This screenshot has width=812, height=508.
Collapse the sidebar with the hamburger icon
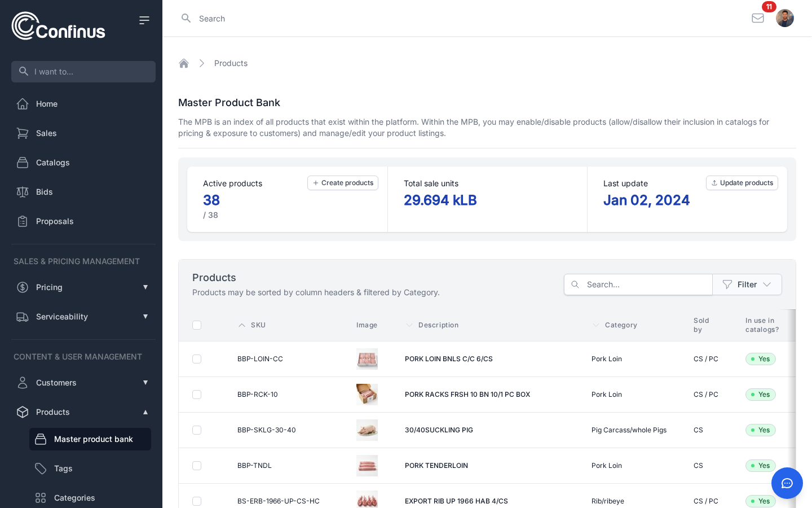click(x=144, y=20)
